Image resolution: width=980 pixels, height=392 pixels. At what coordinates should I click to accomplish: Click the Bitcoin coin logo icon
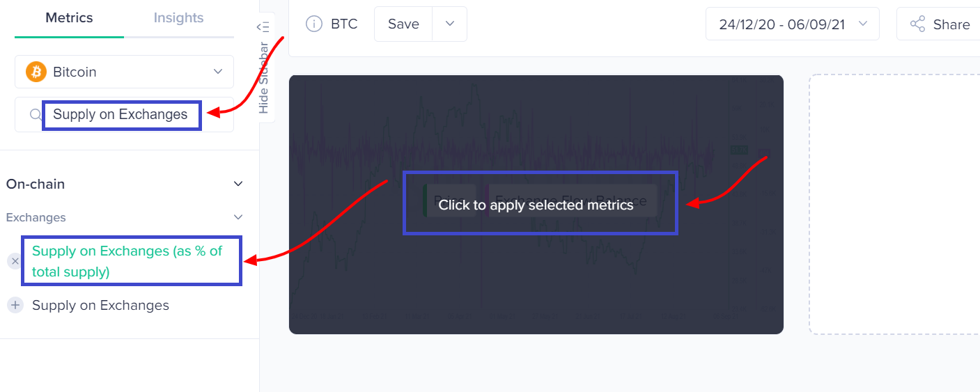click(x=36, y=72)
